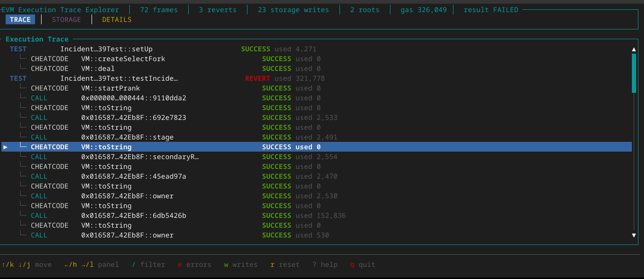Click the 'q quit' footer hint
The image size is (644, 279).
pyautogui.click(x=363, y=265)
